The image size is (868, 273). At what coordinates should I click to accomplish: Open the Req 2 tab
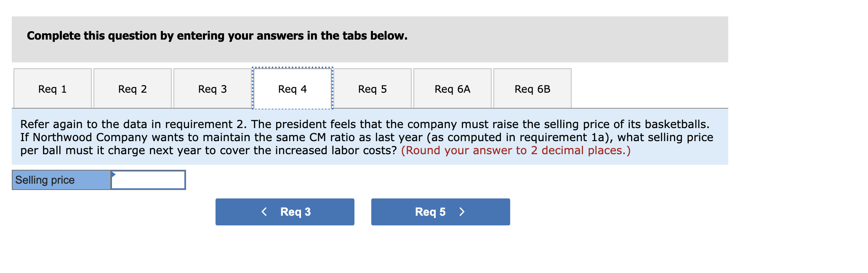(x=132, y=88)
